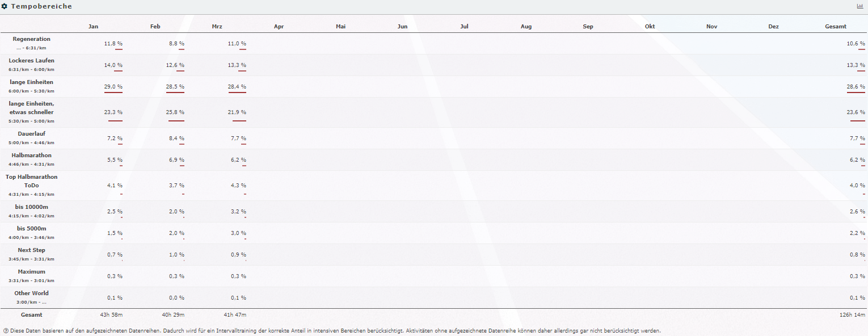Open the Tempobereiche gear settings icon
Image resolution: width=868 pixels, height=336 pixels.
pyautogui.click(x=5, y=6)
